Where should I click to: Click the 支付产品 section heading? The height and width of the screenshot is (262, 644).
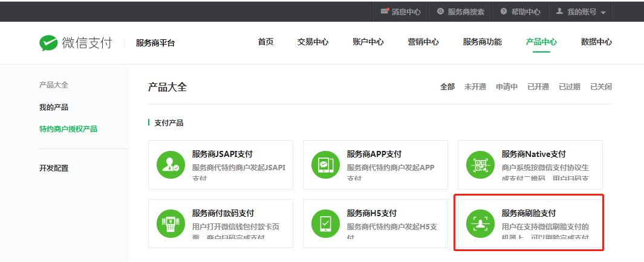(x=169, y=123)
